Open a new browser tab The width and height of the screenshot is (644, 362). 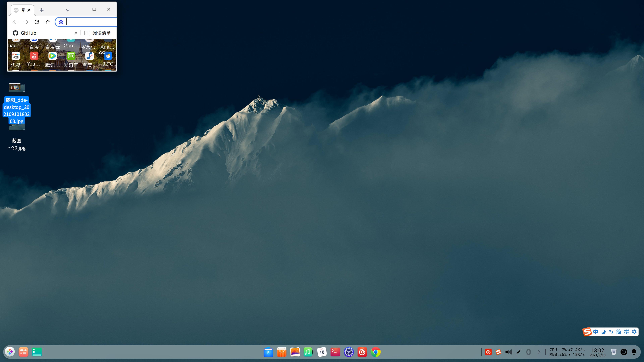pyautogui.click(x=41, y=10)
